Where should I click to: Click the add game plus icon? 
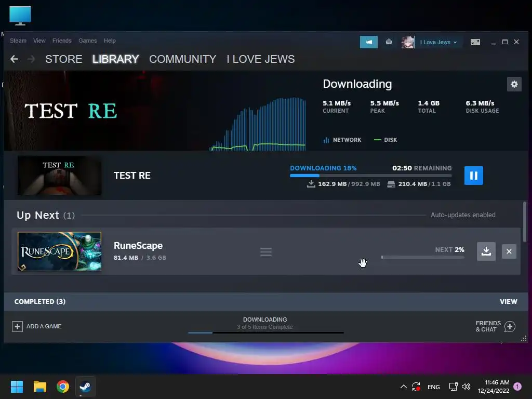coord(17,326)
